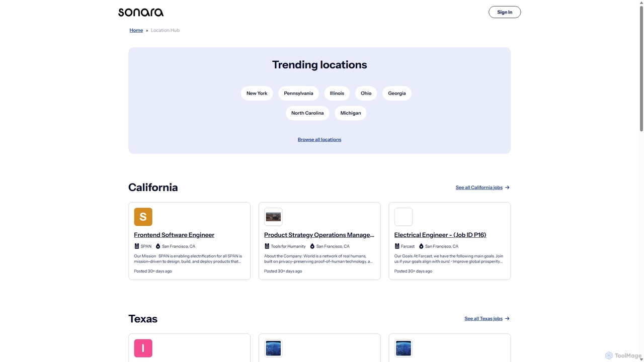Image resolution: width=644 pixels, height=362 pixels.
Task: Open Frontend Software Engineer job title
Action: point(174,235)
